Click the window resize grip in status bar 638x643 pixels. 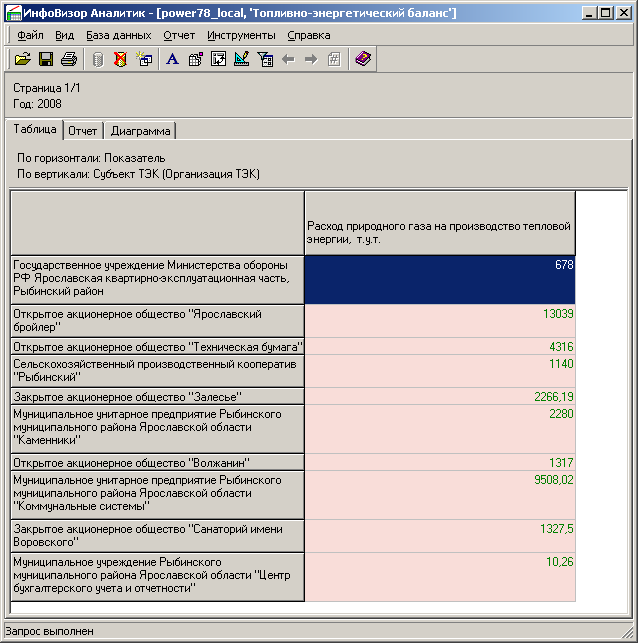point(626,632)
